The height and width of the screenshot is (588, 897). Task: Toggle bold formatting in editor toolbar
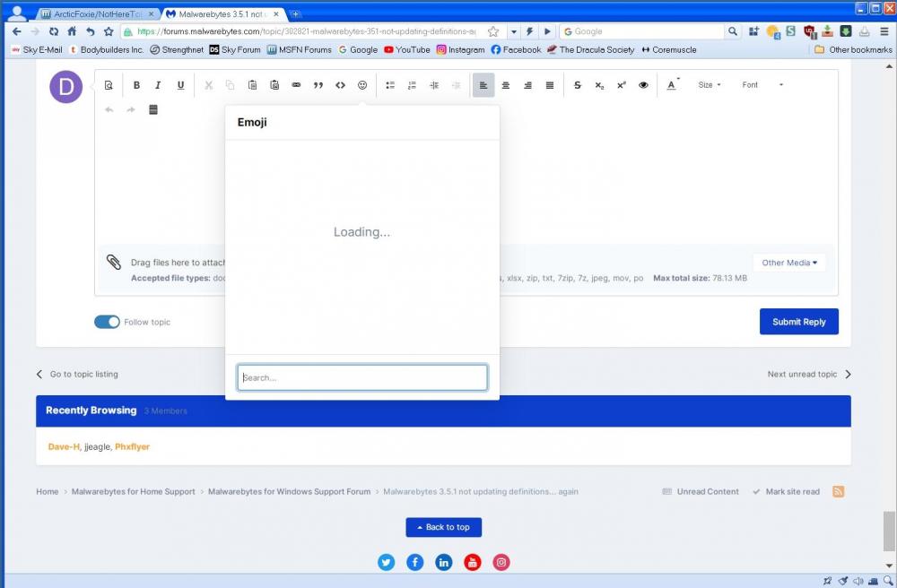pos(136,85)
